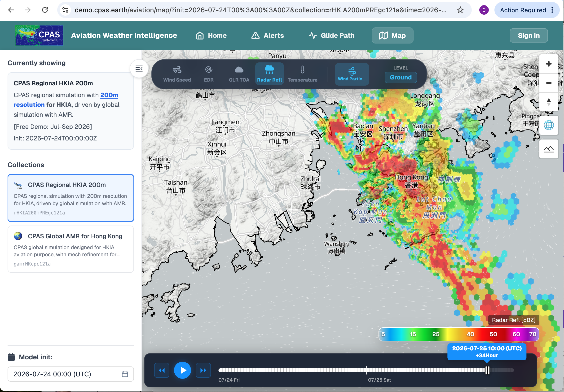Select the EDR turbulence layer
The width and height of the screenshot is (564, 392).
pos(209,74)
